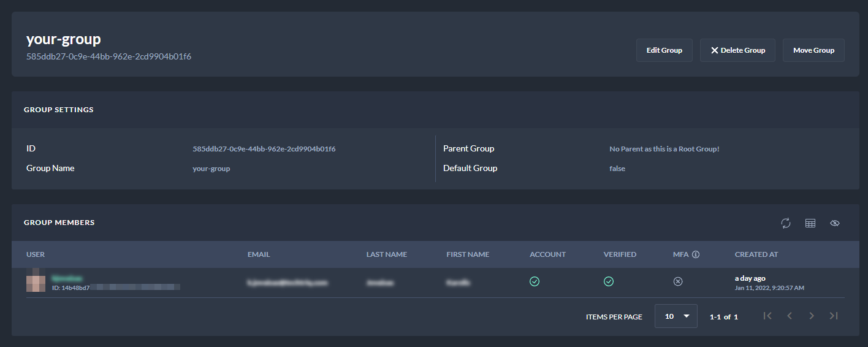868x347 pixels.
Task: Click the green account status checkmark
Action: (x=535, y=281)
